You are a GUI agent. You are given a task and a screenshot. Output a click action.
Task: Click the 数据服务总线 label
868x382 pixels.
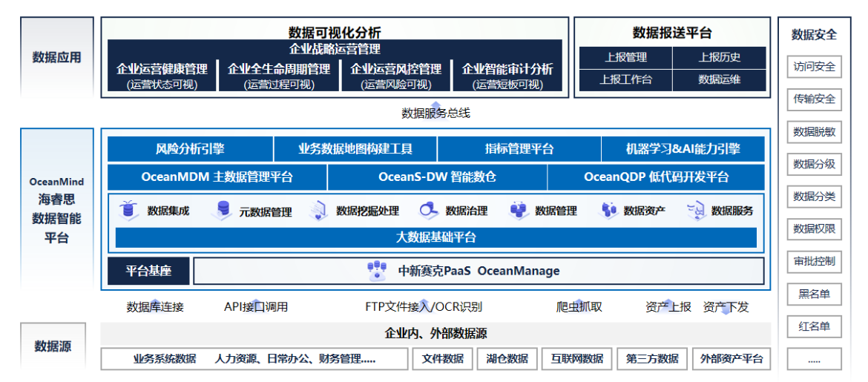435,114
